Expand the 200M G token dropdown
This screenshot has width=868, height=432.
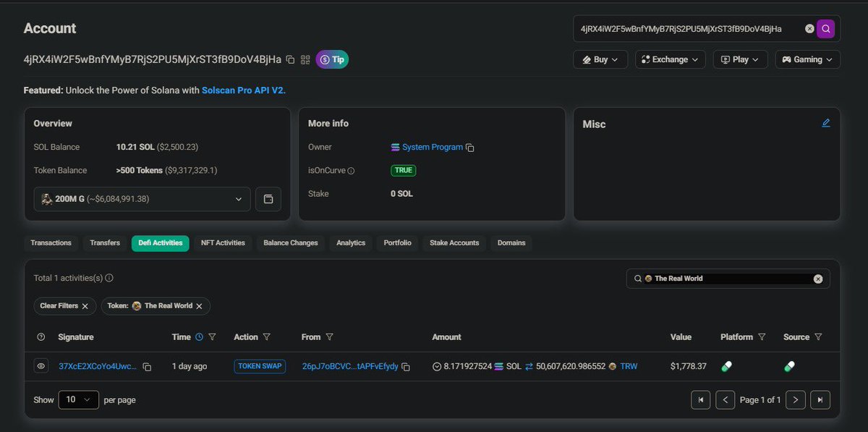pos(142,199)
